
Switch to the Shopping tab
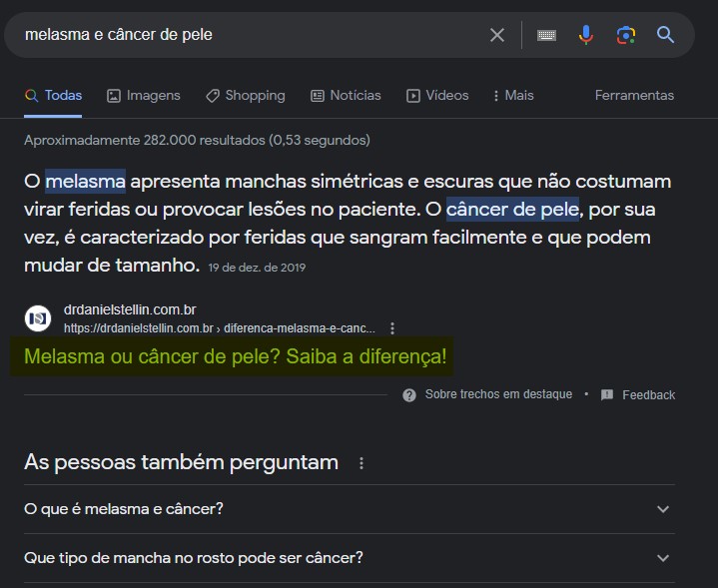pyautogui.click(x=246, y=95)
